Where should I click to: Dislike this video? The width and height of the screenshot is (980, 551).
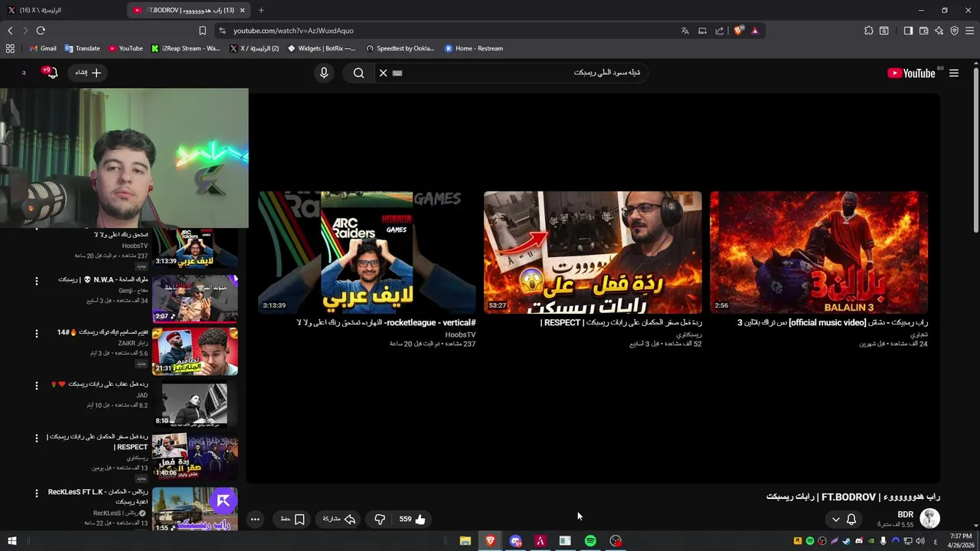380,519
